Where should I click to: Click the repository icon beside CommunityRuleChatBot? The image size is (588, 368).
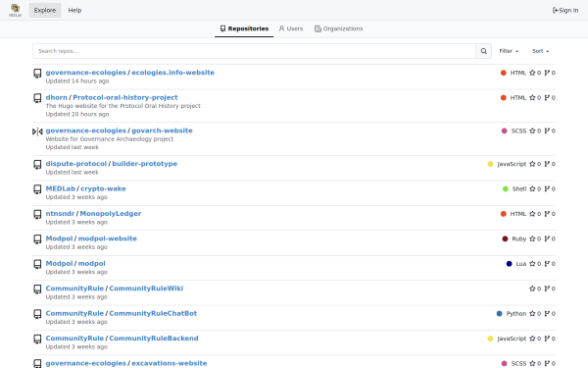(x=37, y=314)
